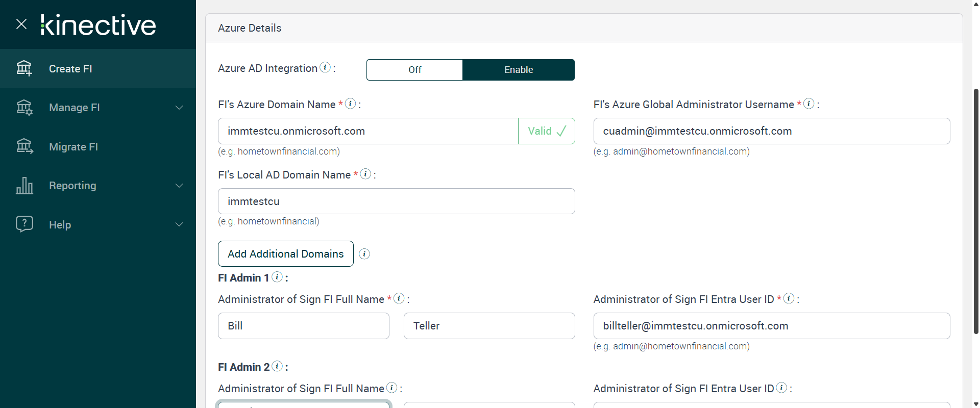Click the Valid domain check indicator
The image size is (980, 408).
[x=547, y=131]
